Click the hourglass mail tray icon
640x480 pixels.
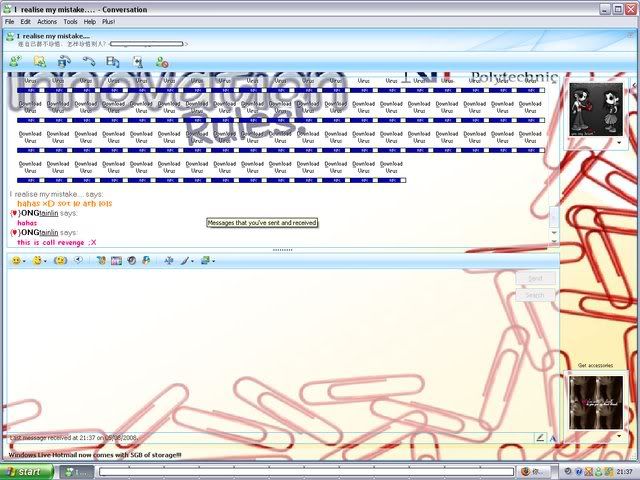588,472
